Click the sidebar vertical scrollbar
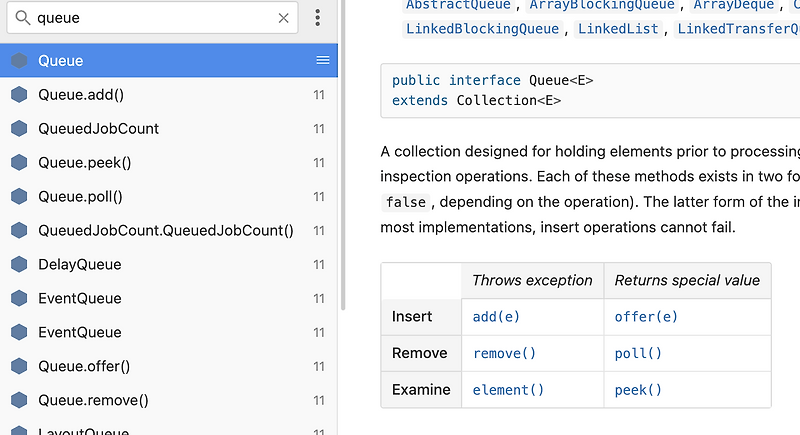Image resolution: width=800 pixels, height=435 pixels. pos(343,200)
